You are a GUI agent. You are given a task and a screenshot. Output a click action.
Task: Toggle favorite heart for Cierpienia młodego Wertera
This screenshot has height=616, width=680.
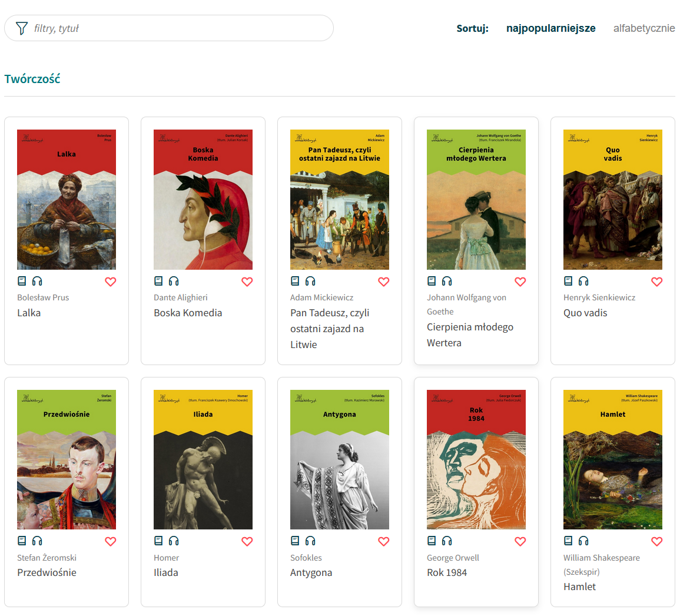(x=520, y=281)
